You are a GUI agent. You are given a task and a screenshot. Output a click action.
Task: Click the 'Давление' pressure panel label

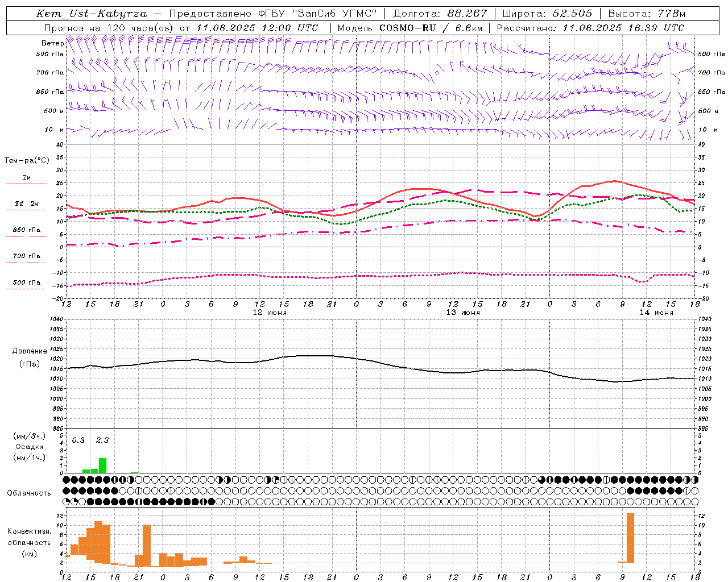(30, 351)
